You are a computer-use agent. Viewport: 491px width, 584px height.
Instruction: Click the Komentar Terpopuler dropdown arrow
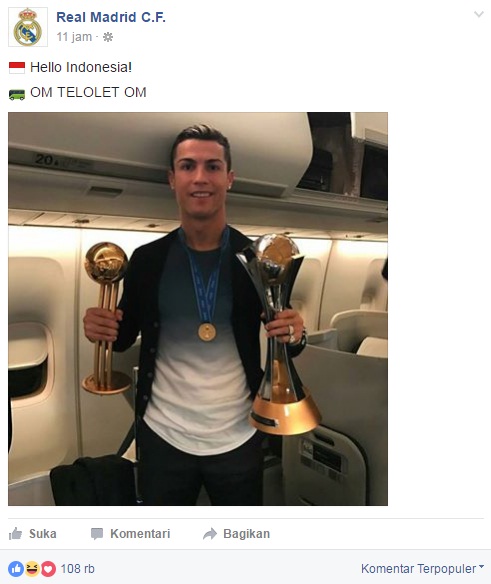click(x=481, y=567)
